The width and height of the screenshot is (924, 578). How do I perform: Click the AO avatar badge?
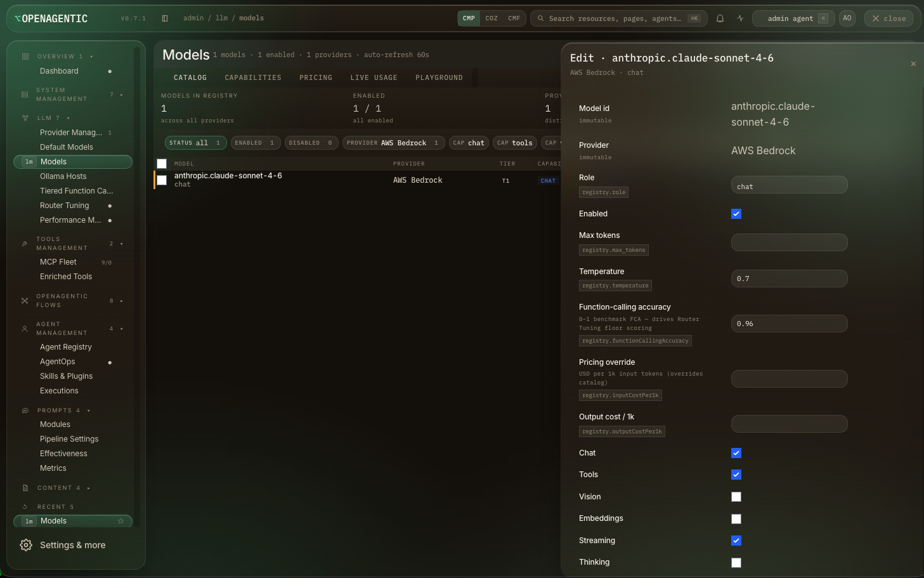[847, 18]
